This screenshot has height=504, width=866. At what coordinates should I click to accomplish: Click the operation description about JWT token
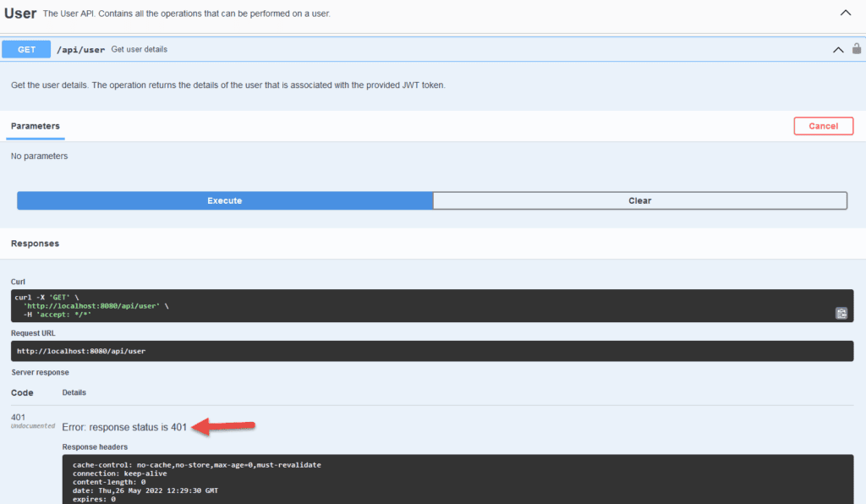point(228,85)
